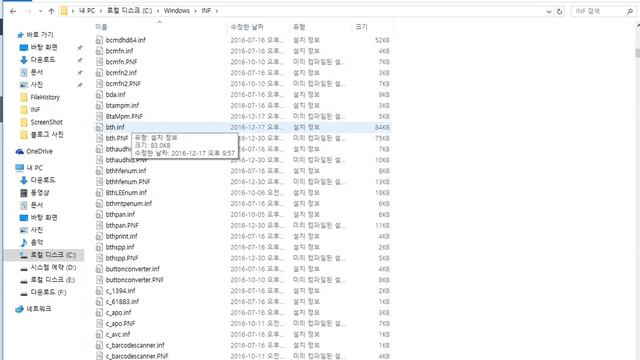Select 로컬 디스크 (C:) in address path

(129, 11)
